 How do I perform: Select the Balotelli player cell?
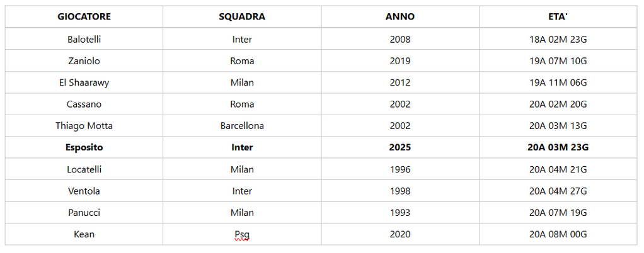[x=84, y=39]
